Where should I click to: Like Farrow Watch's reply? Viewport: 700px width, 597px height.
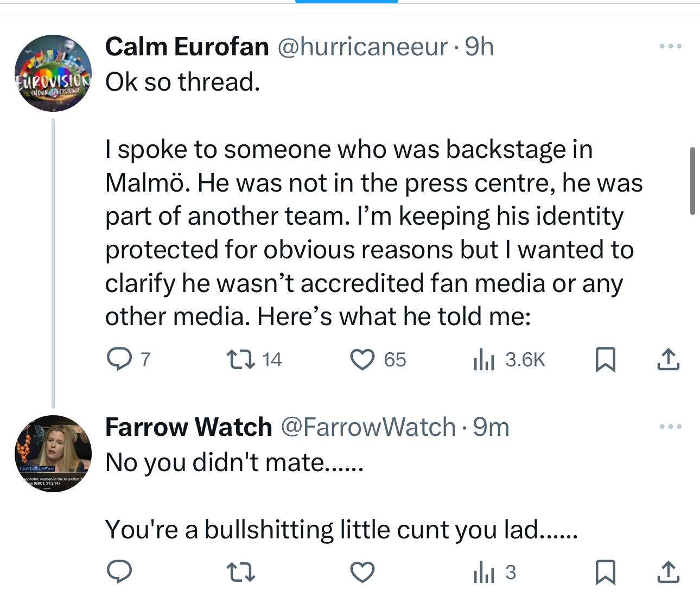pos(362,572)
